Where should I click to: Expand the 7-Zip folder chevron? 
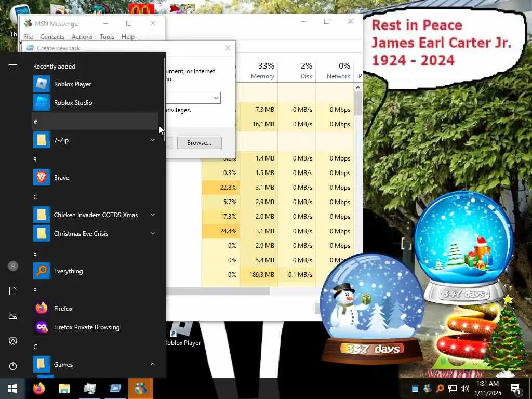click(x=153, y=140)
